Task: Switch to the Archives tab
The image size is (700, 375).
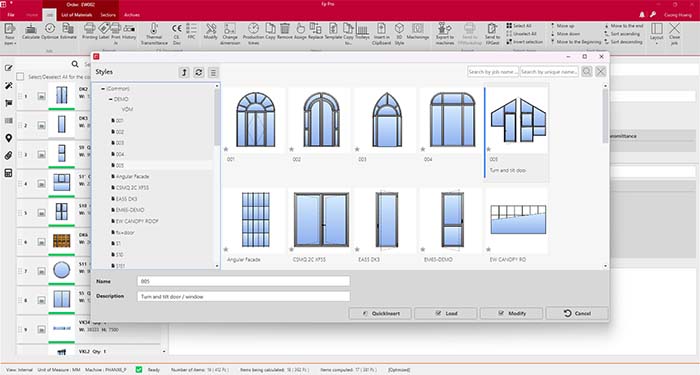Action: point(132,15)
